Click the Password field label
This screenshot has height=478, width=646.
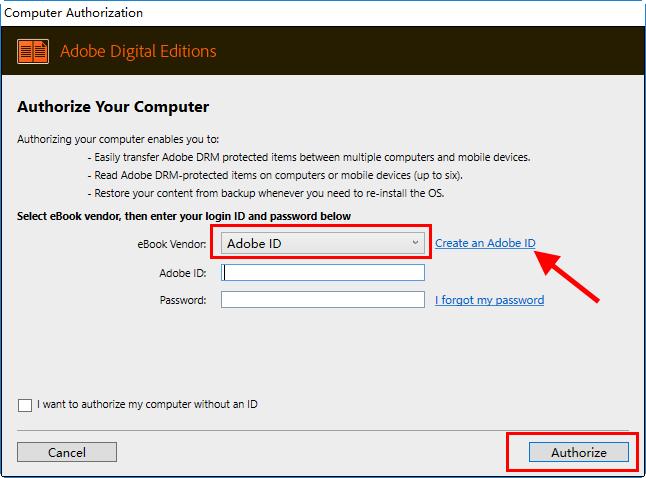pyautogui.click(x=182, y=300)
